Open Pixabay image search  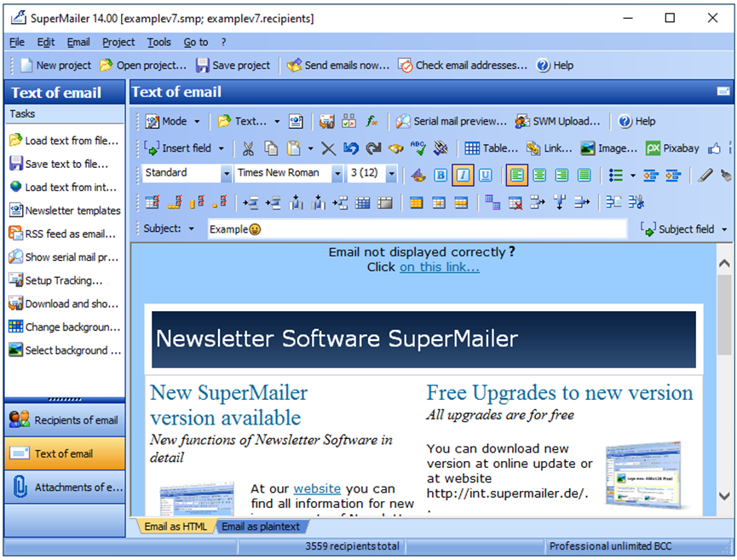click(x=672, y=148)
